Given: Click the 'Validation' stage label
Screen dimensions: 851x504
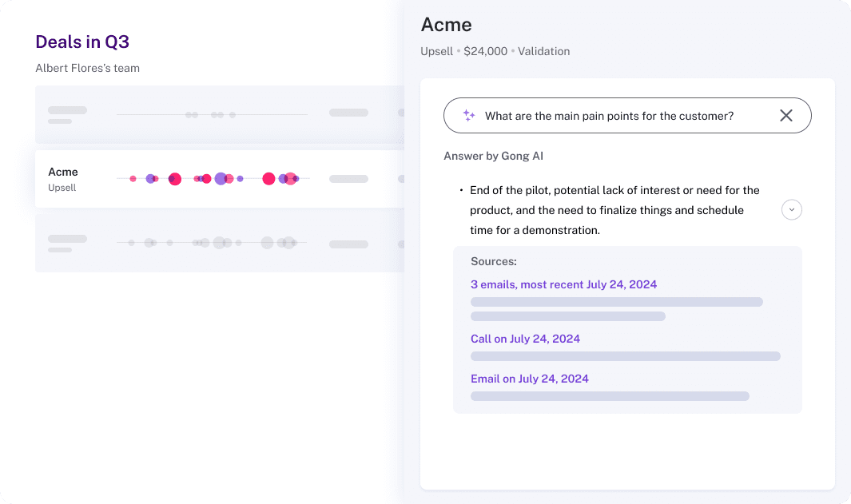Looking at the screenshot, I should [x=543, y=51].
